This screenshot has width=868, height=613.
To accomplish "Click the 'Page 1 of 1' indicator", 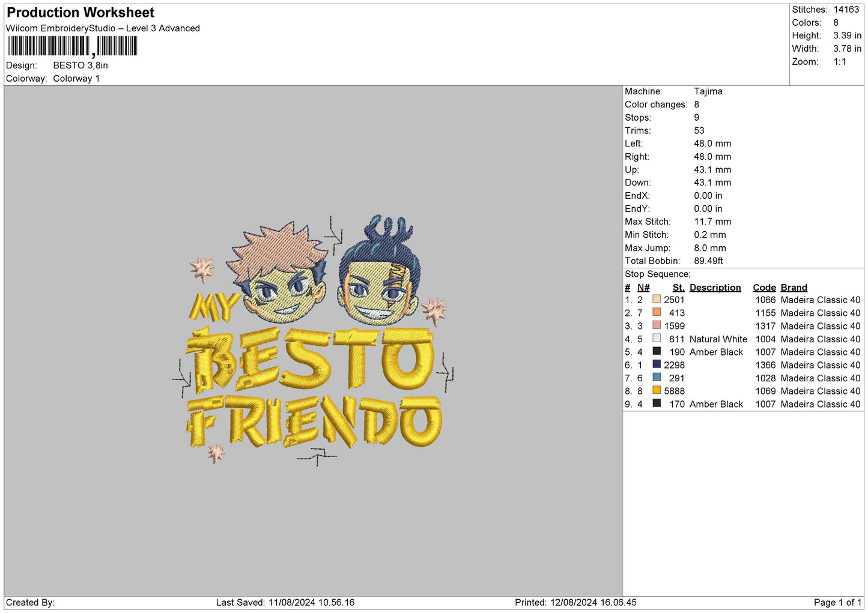I will click(x=837, y=602).
